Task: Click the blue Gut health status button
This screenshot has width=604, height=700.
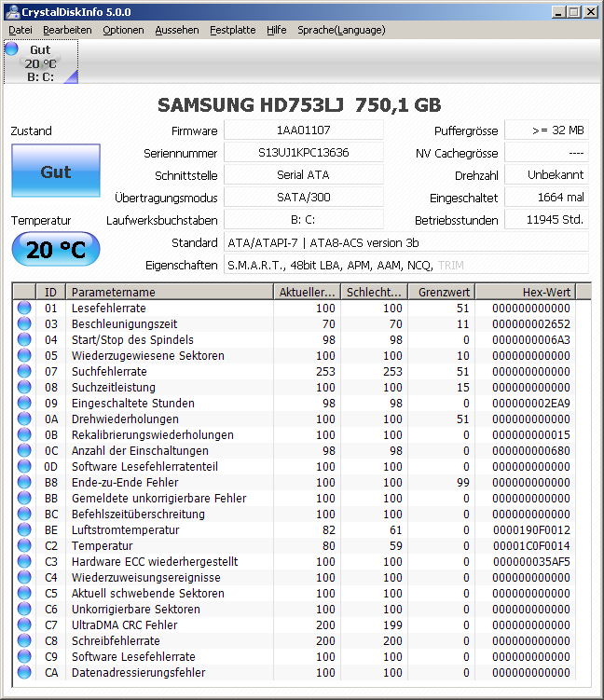Action: click(56, 171)
